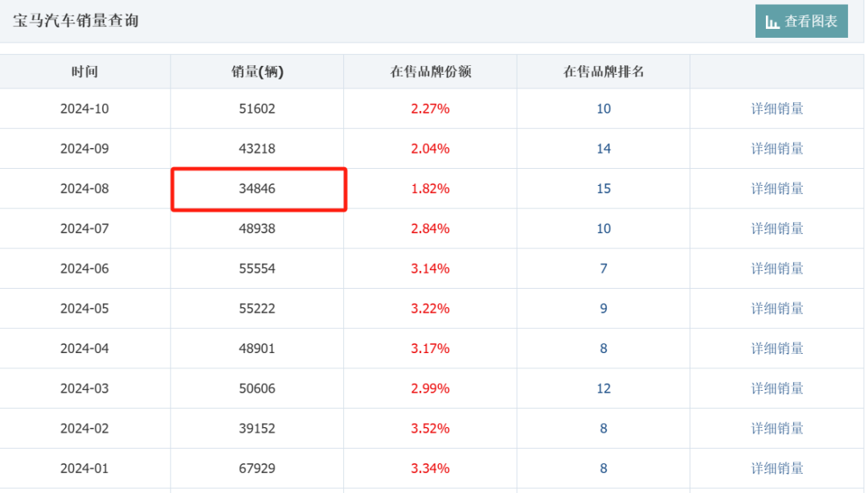Click the 销量(辆) column header
868x493 pixels.
click(257, 72)
